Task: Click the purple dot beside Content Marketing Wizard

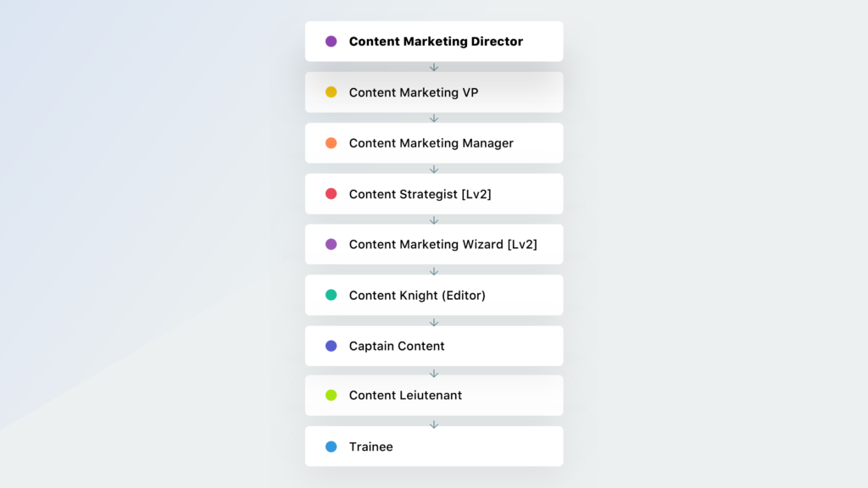Action: (x=331, y=244)
